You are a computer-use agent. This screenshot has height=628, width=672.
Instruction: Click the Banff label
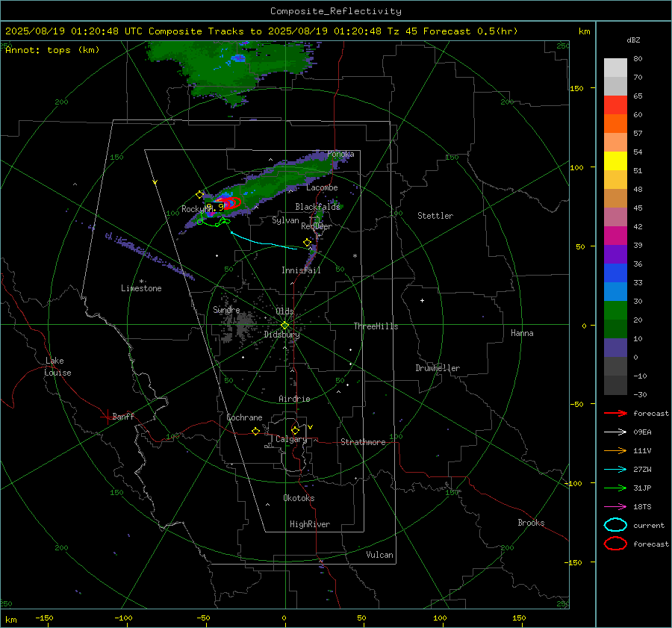[123, 416]
